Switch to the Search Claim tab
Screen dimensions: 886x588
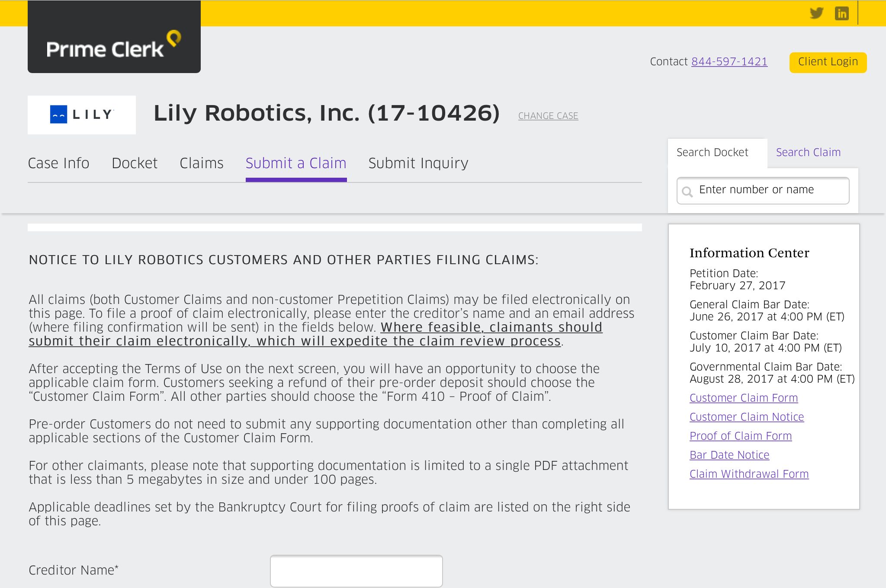click(808, 152)
